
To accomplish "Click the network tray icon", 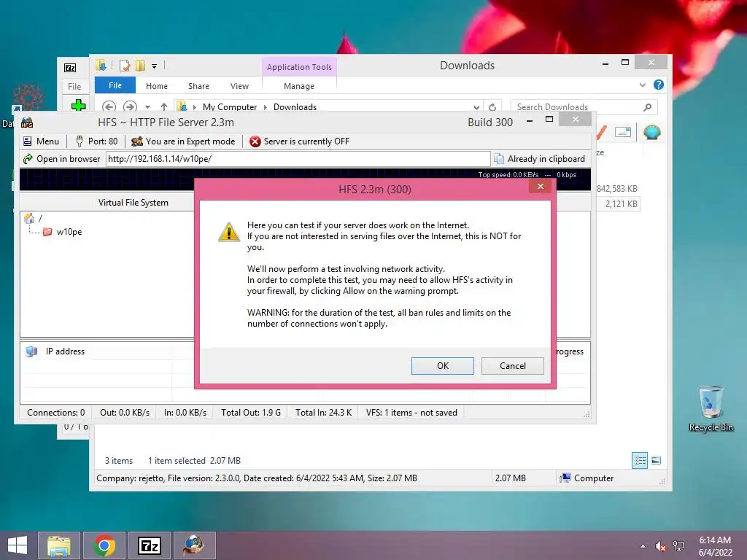I will 678,546.
